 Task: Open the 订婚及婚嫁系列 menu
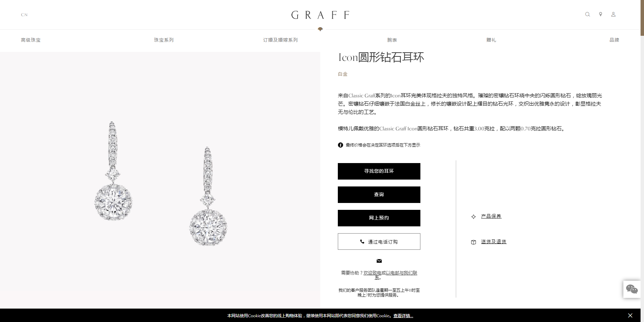(280, 40)
